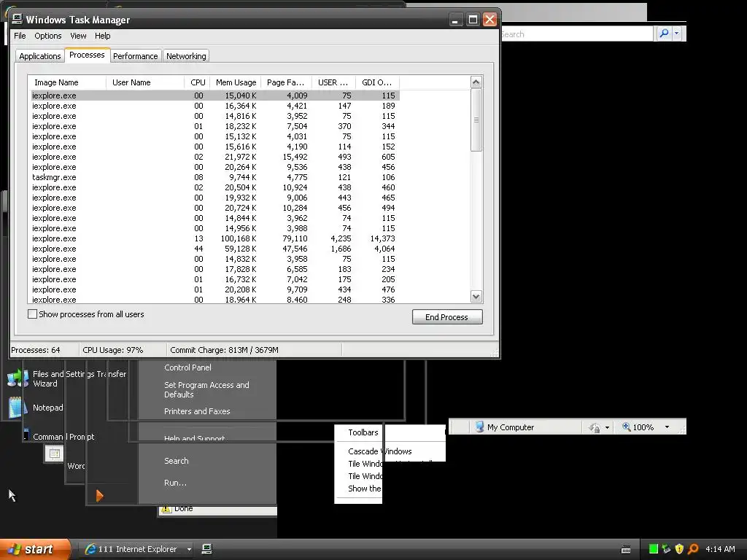Open Toolbars in the context menu
Viewport: 747px width, 560px height.
(363, 432)
